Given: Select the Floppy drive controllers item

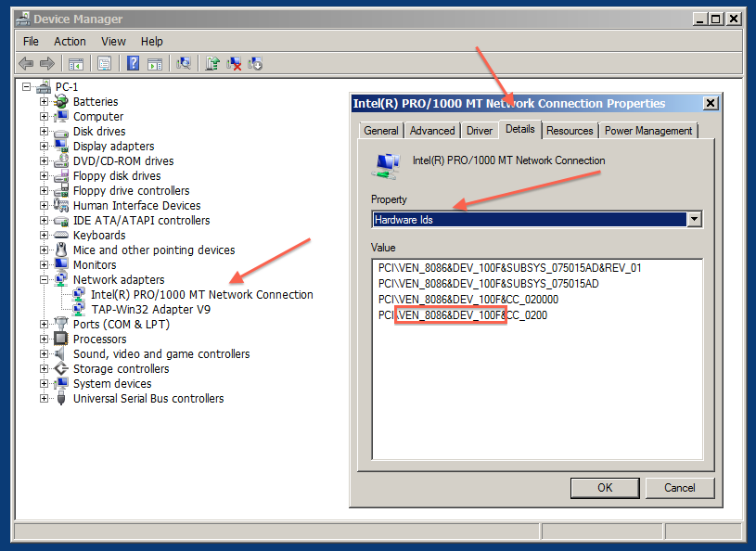Looking at the screenshot, I should click(131, 191).
